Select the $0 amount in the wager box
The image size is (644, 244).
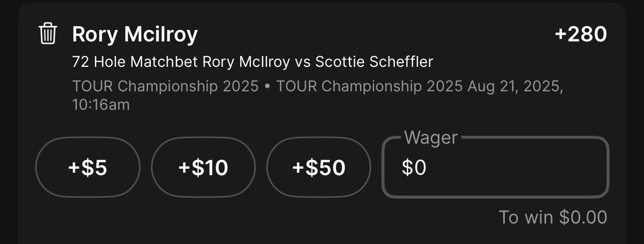(x=414, y=168)
